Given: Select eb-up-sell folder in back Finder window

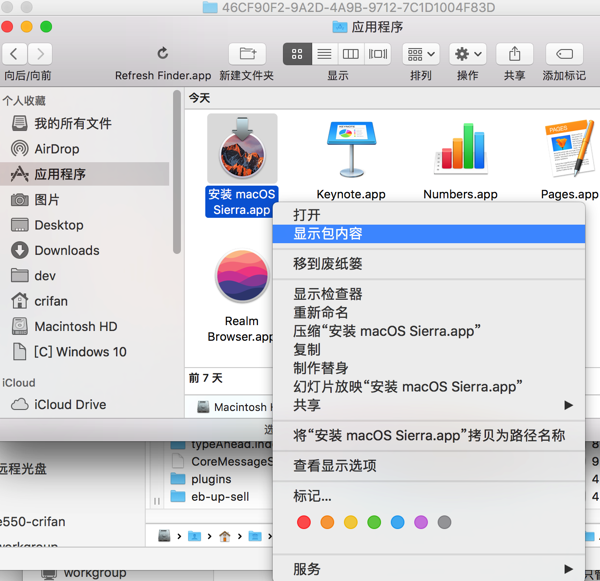Looking at the screenshot, I should pyautogui.click(x=210, y=496).
